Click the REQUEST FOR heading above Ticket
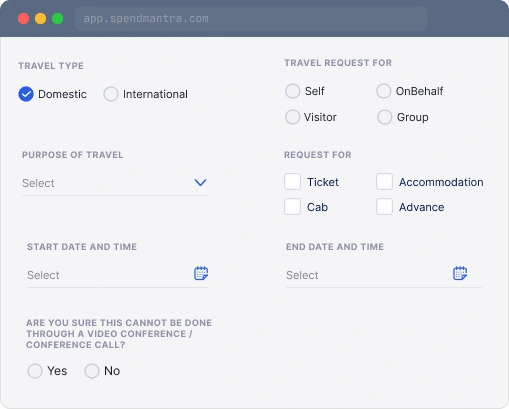The image size is (509, 409). tap(318, 155)
